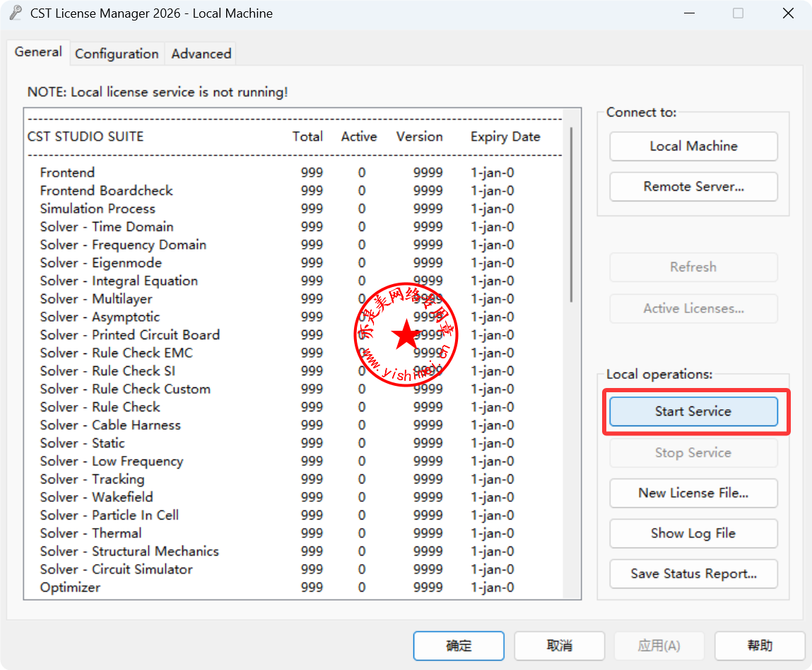Close the License Manager window

(x=788, y=13)
